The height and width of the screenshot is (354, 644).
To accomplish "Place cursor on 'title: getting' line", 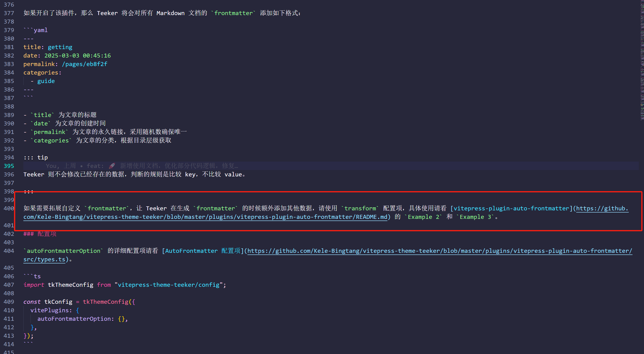I will pos(48,47).
